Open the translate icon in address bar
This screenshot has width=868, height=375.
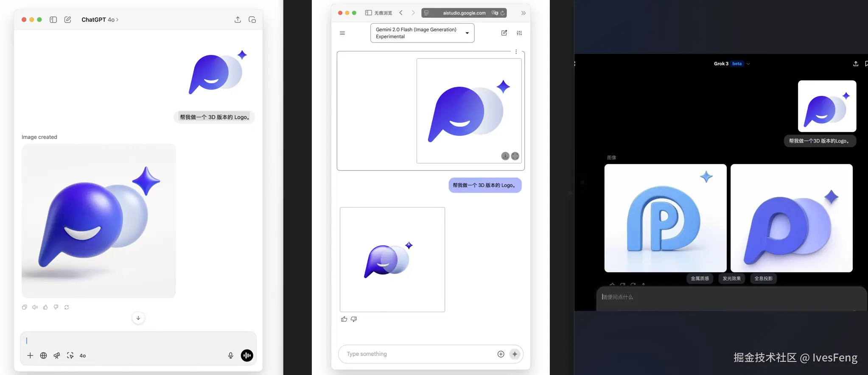[x=495, y=13]
